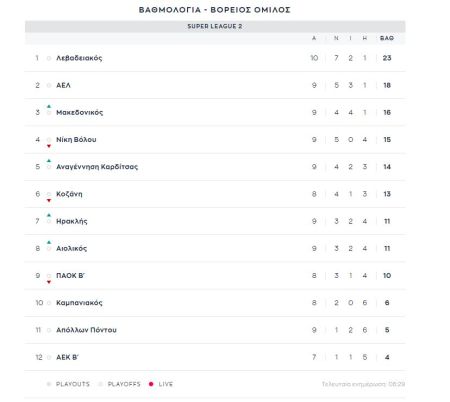Select the Καμπανιακός row

[215, 303]
